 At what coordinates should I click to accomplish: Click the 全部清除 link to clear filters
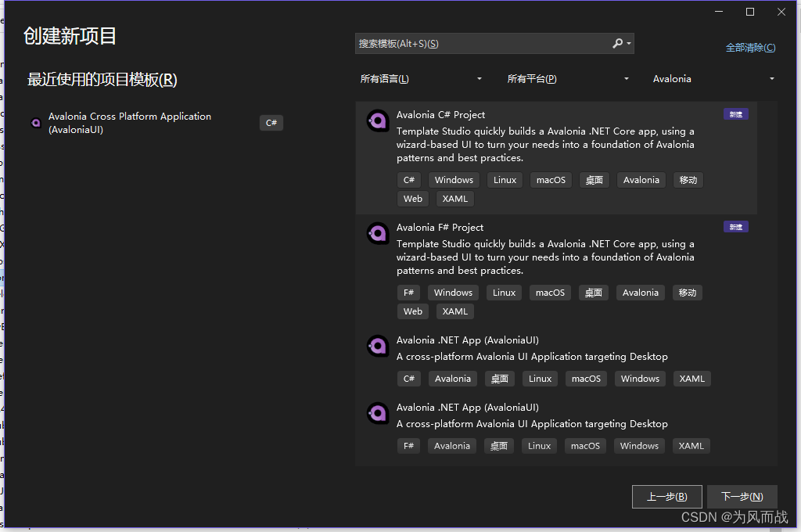click(750, 47)
